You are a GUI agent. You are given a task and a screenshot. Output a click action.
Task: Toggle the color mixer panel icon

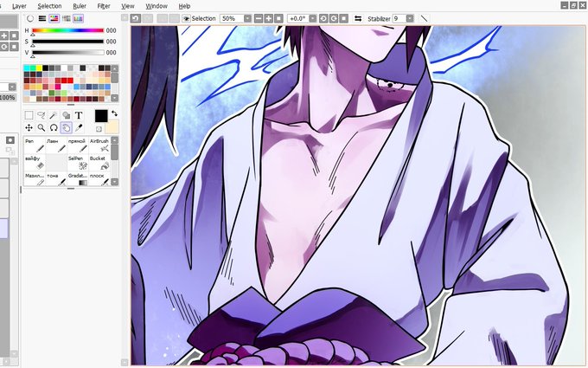tap(66, 18)
